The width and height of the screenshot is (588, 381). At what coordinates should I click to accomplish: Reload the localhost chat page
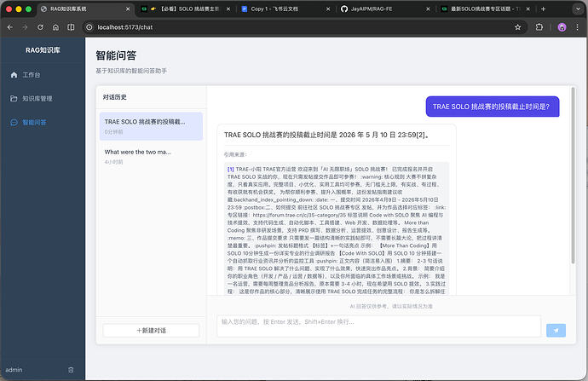pos(40,27)
